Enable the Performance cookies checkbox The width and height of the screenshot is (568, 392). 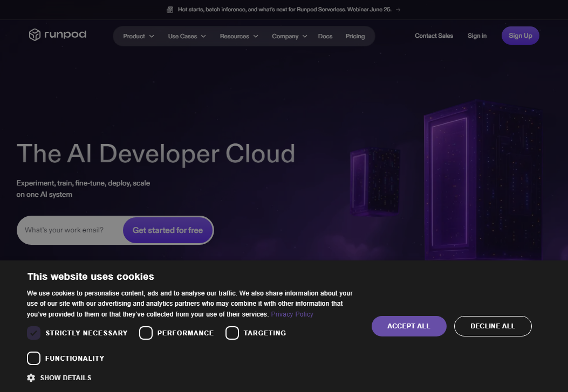[x=146, y=333]
